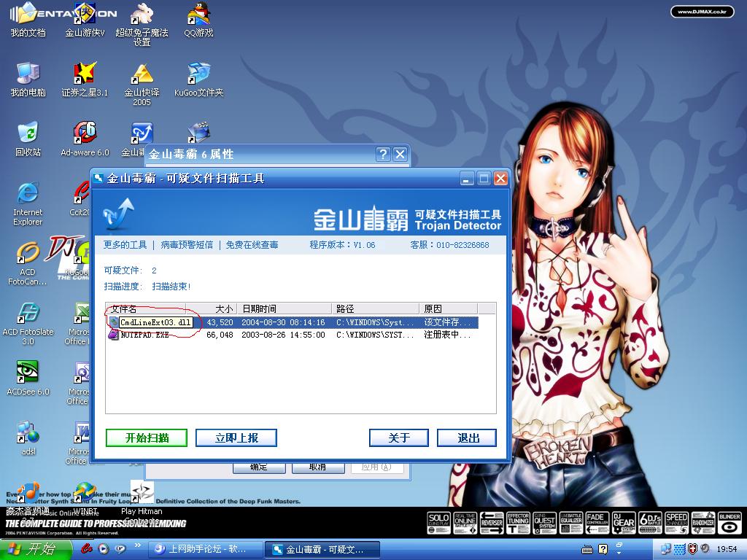This screenshot has width=747, height=560.
Task: Click the brick wall firewall tray icon
Action: [679, 549]
